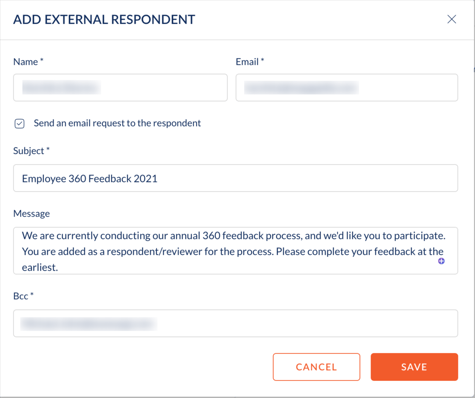
Task: Click the orange SAVE button
Action: [x=414, y=367]
